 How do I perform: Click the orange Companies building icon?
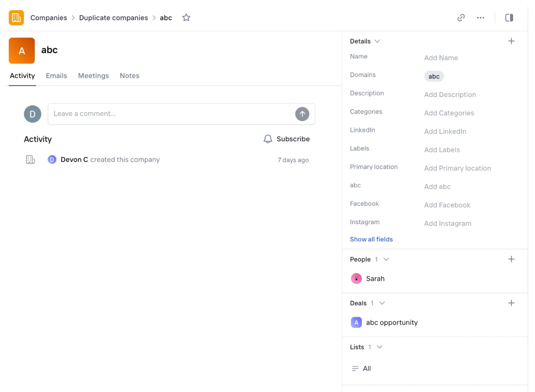click(x=16, y=18)
